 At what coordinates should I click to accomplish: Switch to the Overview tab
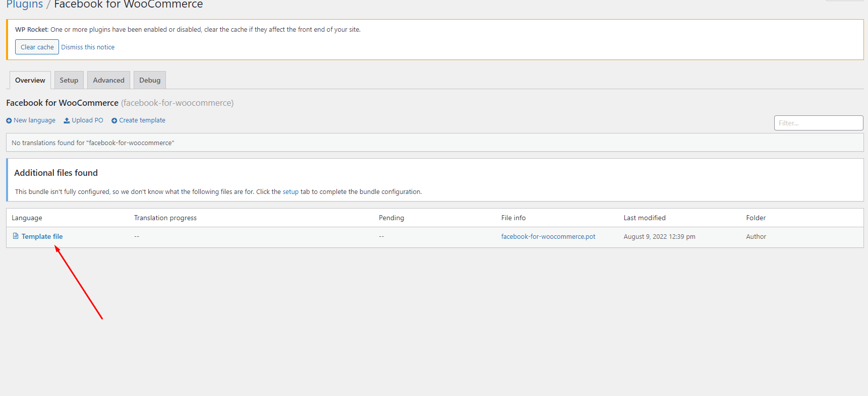click(30, 80)
